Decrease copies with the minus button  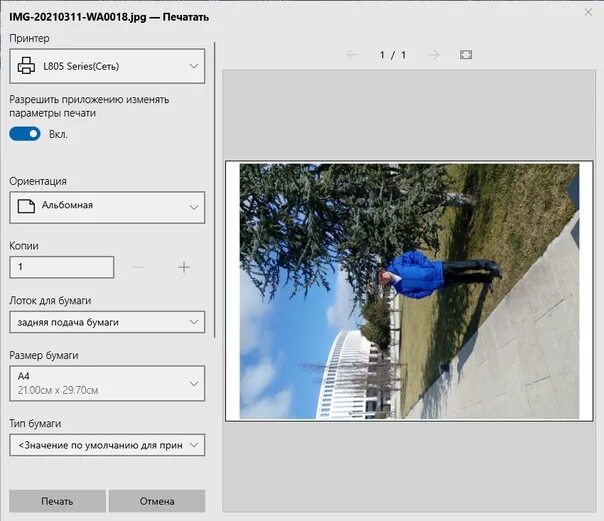pos(138,267)
